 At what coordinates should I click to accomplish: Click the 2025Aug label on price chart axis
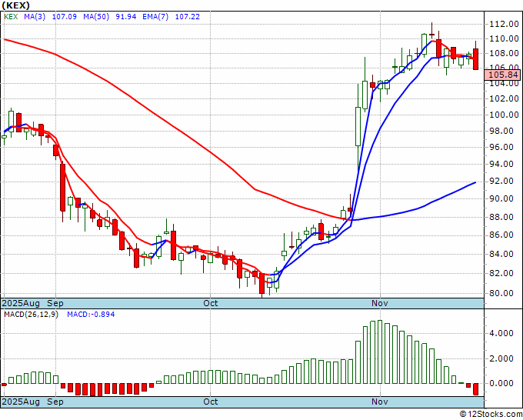pos(21,303)
